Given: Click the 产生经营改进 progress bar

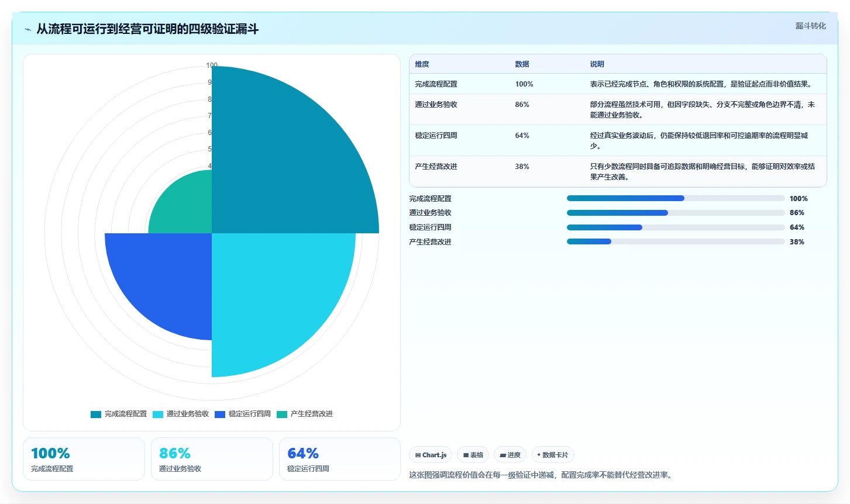Looking at the screenshot, I should (676, 241).
